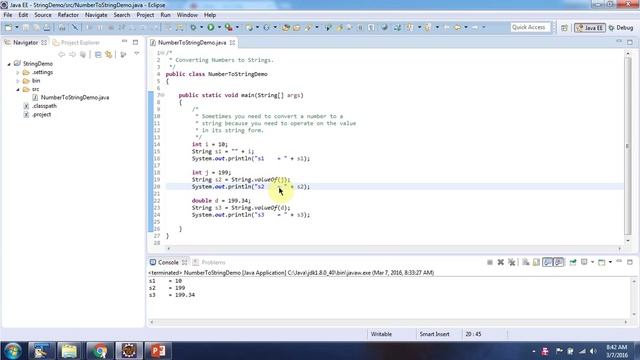Viewport: 640px width, 360px height.
Task: Open Windows Start menu
Action: [12, 351]
